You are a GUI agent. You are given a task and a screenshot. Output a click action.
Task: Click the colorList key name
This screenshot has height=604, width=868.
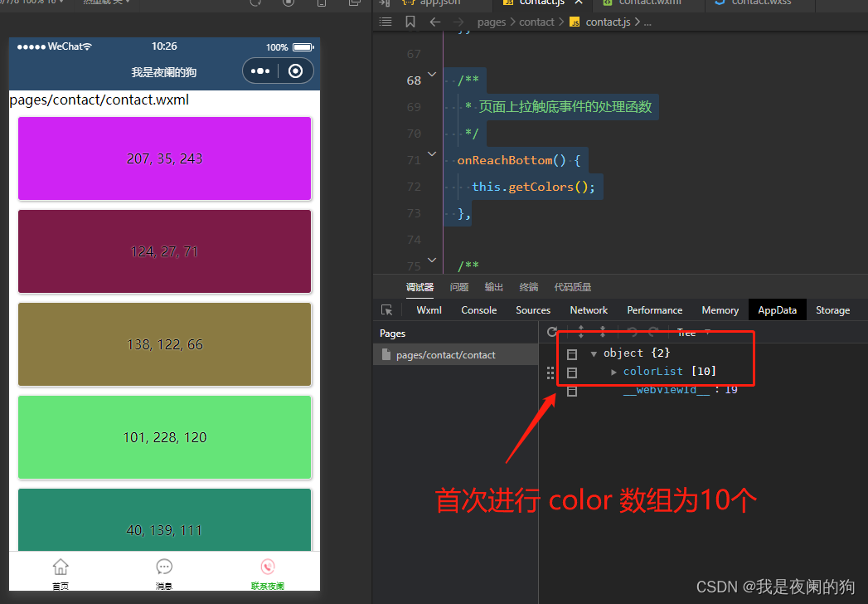coord(653,371)
